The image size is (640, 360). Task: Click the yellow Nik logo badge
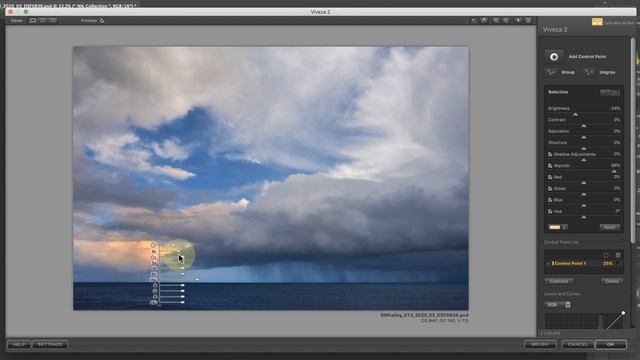[597, 22]
